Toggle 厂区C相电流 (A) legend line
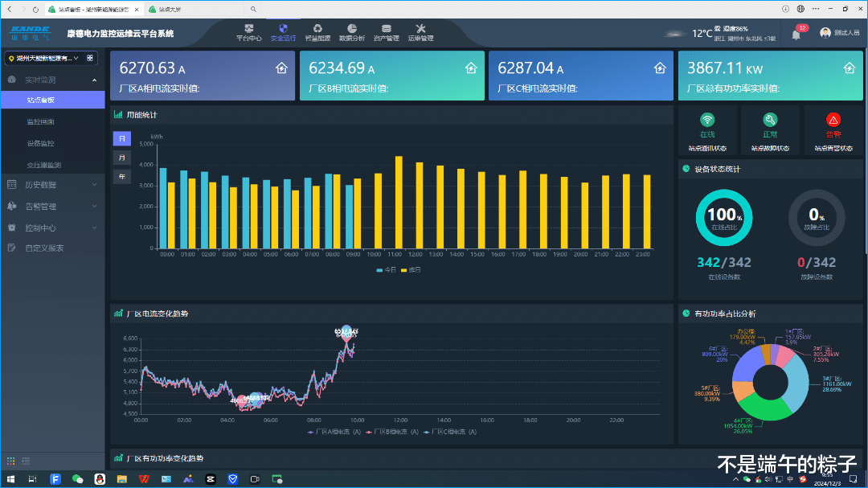 (450, 432)
